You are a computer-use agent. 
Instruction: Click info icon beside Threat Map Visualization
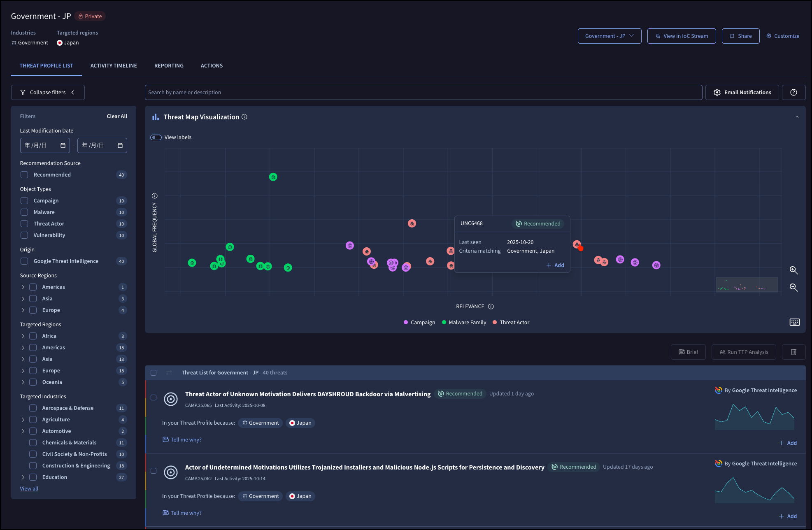click(x=244, y=117)
